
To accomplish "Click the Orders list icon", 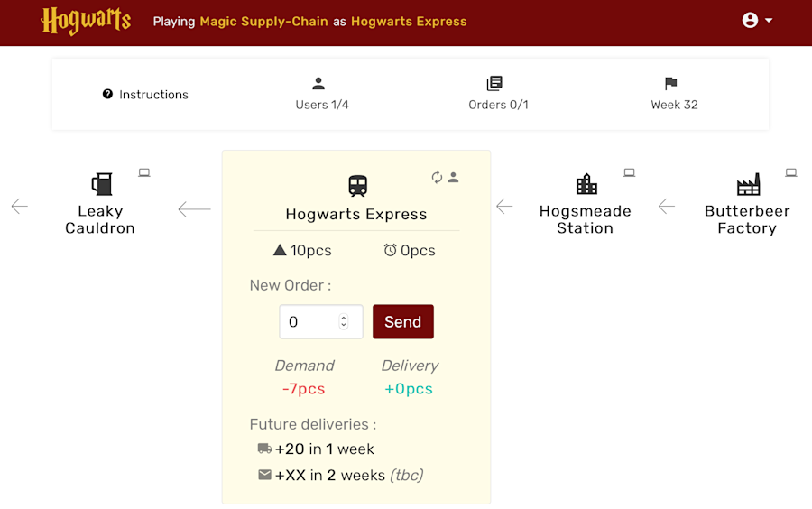I will click(x=494, y=83).
